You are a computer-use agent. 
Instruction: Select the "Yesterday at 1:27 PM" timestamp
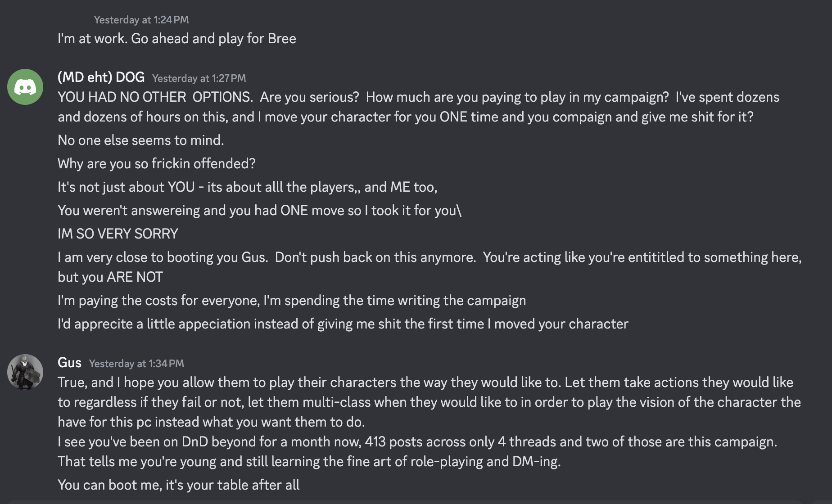[x=199, y=78]
